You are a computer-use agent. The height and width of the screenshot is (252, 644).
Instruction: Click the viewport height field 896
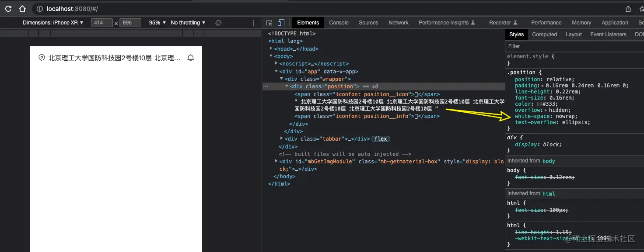tap(130, 23)
